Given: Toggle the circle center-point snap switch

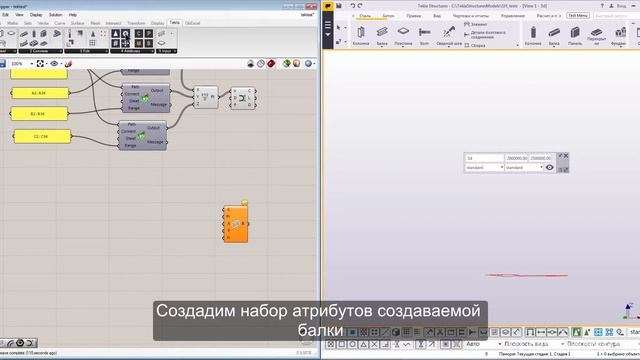Looking at the screenshot, I should click(x=352, y=344).
